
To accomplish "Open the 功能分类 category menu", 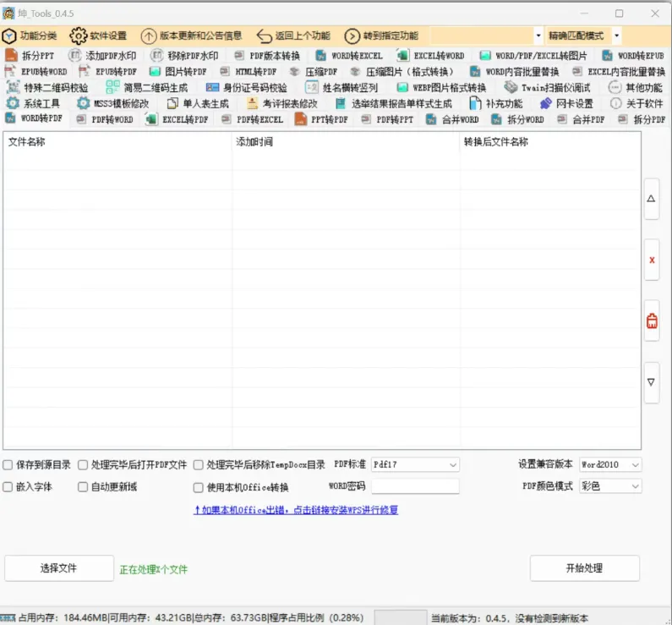I will point(30,36).
